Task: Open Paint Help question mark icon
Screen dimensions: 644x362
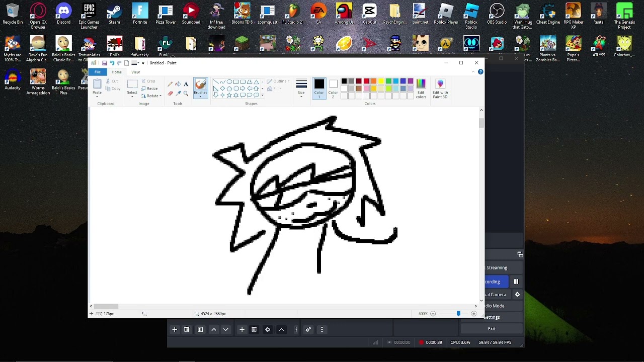Action: 480,72
